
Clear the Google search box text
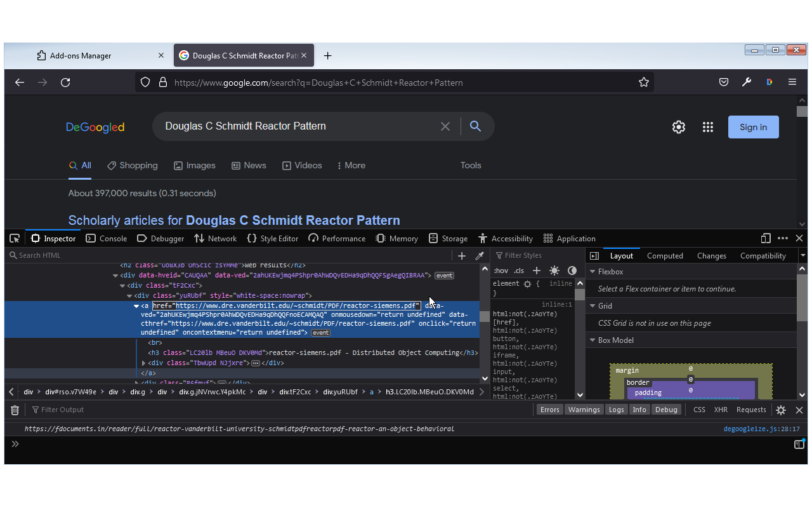pyautogui.click(x=445, y=126)
